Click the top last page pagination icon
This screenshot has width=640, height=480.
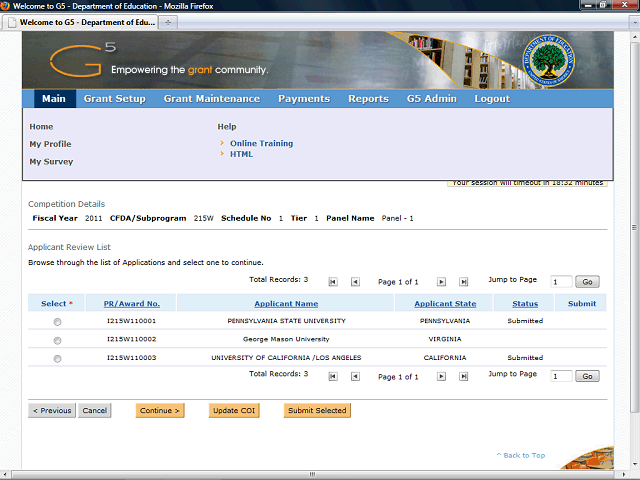pyautogui.click(x=464, y=282)
